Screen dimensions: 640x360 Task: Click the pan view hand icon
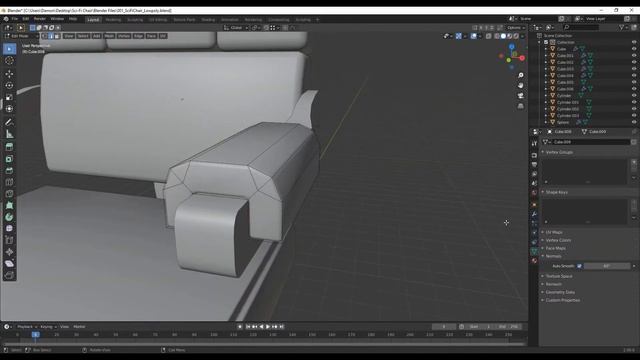coord(520,86)
